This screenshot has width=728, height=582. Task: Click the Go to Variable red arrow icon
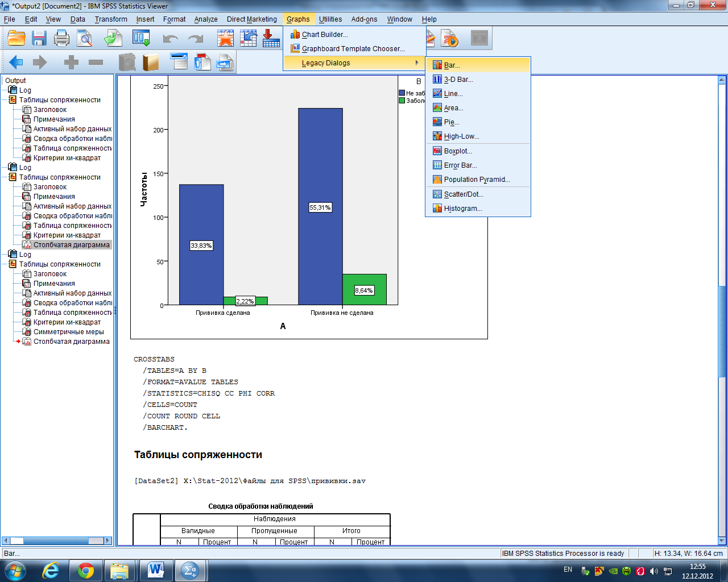pyautogui.click(x=271, y=38)
